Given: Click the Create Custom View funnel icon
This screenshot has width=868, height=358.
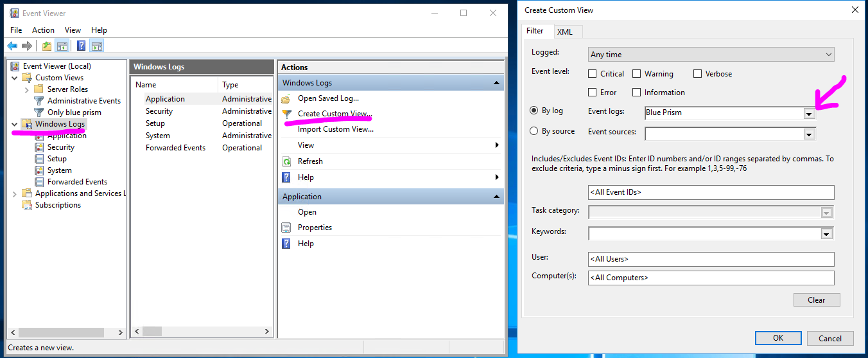Looking at the screenshot, I should 287,114.
